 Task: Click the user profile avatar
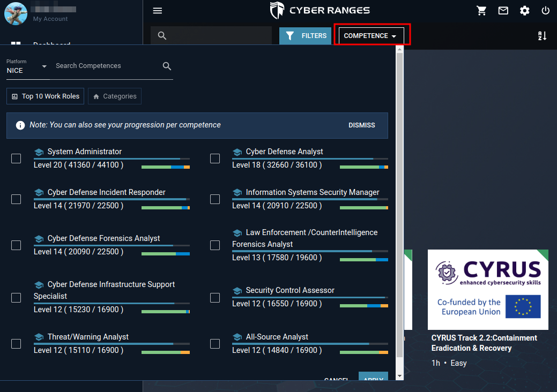coord(16,13)
